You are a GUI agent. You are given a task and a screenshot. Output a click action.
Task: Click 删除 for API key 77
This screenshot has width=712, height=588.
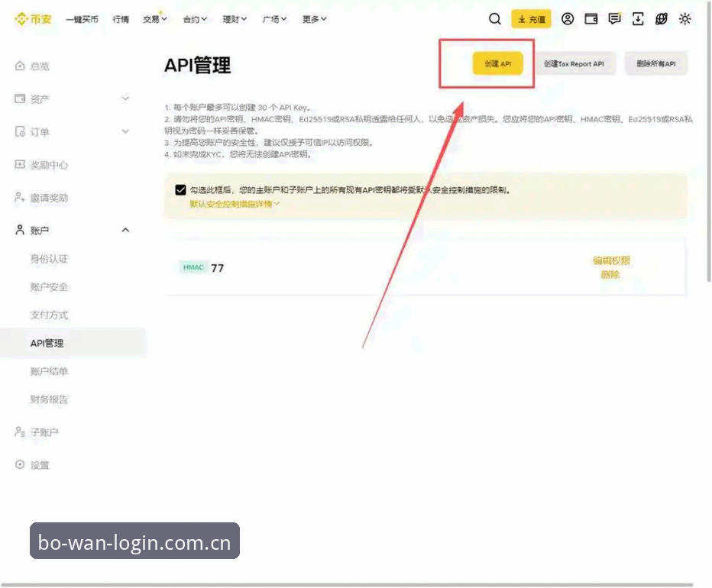click(x=610, y=275)
